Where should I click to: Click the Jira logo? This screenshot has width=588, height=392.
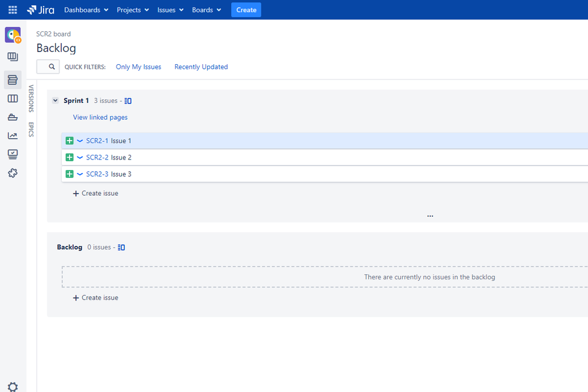[x=41, y=10]
